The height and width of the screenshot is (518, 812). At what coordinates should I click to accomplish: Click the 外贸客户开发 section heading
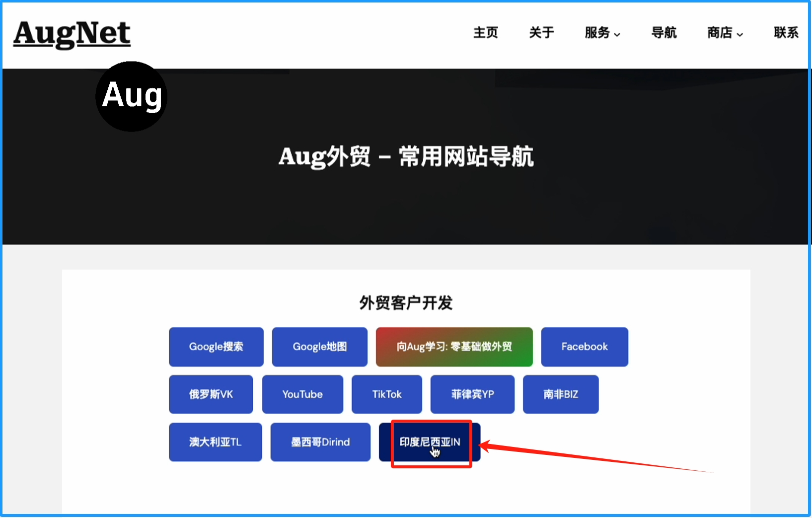point(406,302)
